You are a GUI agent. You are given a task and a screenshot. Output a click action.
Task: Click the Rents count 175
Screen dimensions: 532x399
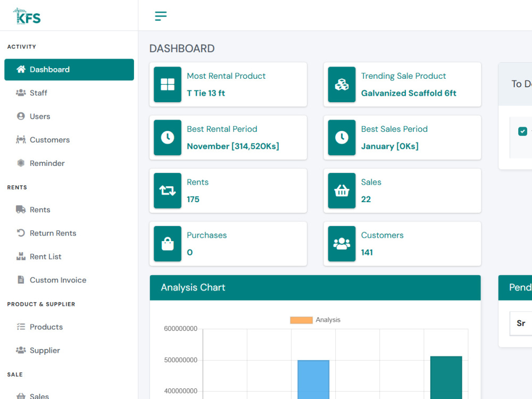tap(193, 199)
